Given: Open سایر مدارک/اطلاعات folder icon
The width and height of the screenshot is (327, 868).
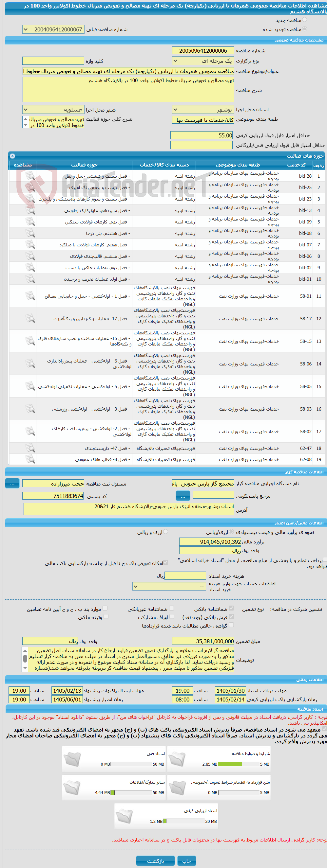Looking at the screenshot, I should point(72,788).
